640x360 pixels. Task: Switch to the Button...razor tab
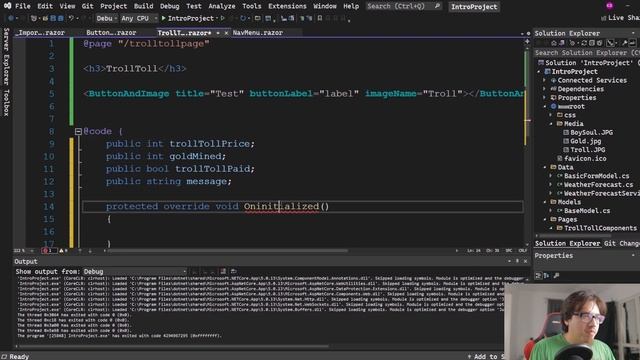coord(111,33)
